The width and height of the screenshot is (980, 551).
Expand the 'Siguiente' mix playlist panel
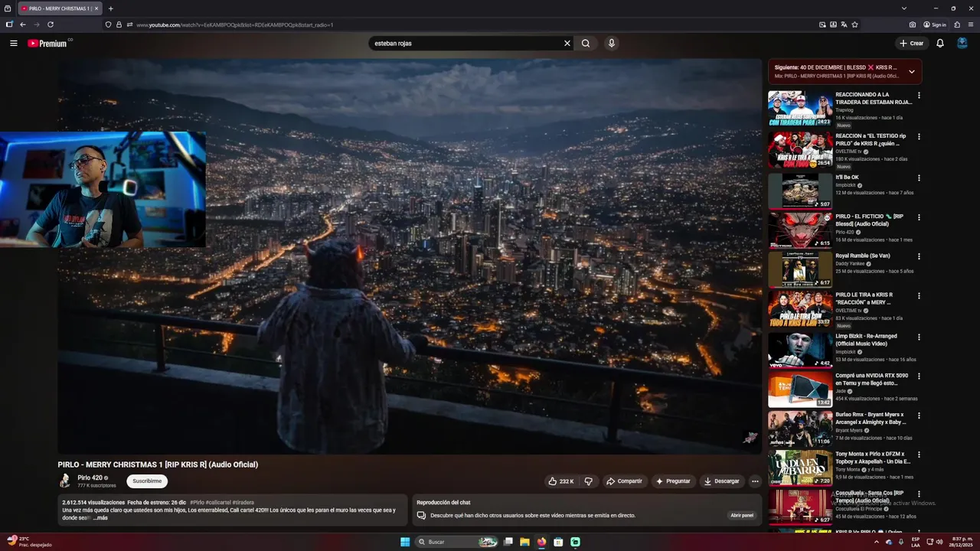coord(911,72)
